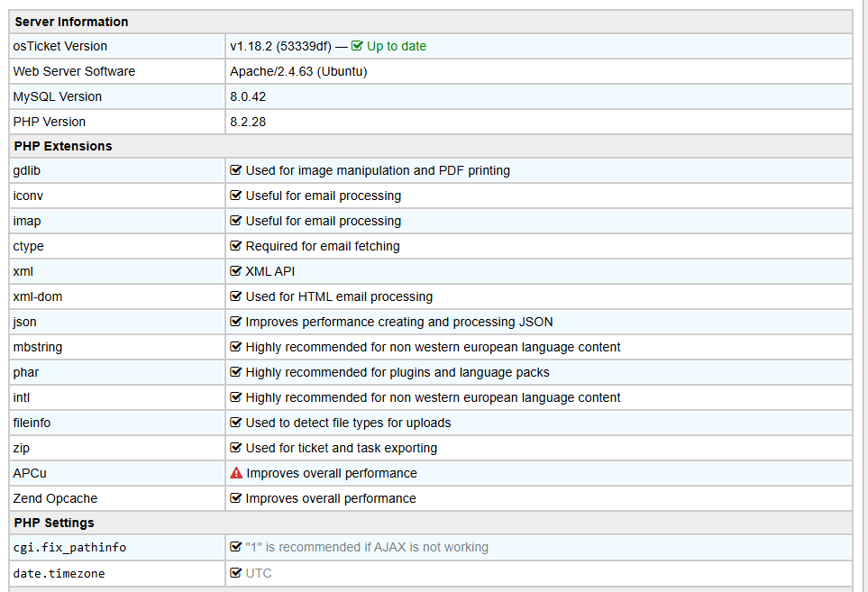Click the cgi.fix_pathinfo check icon
This screenshot has width=868, height=592.
coord(236,547)
